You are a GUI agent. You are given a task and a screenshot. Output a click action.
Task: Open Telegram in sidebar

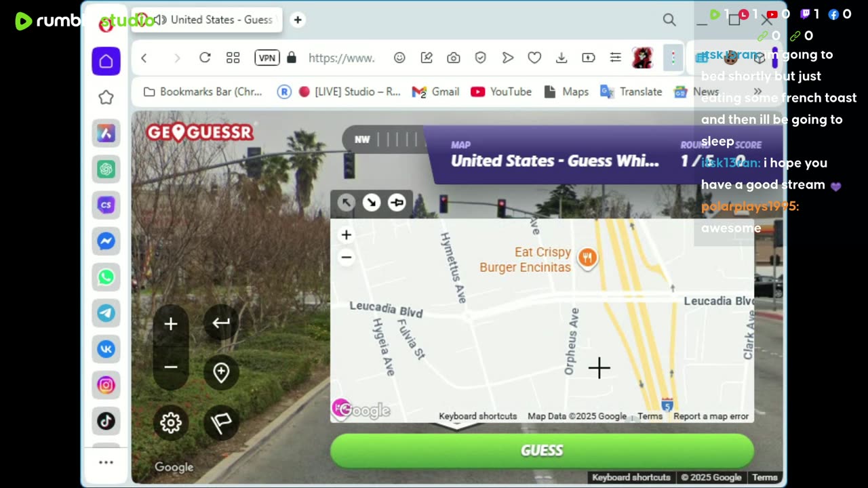[x=106, y=312]
